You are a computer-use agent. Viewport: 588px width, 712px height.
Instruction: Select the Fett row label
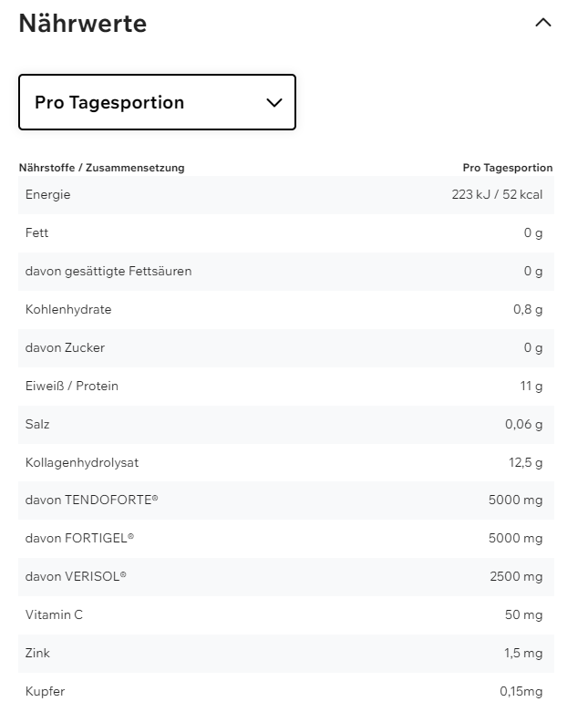(x=37, y=232)
